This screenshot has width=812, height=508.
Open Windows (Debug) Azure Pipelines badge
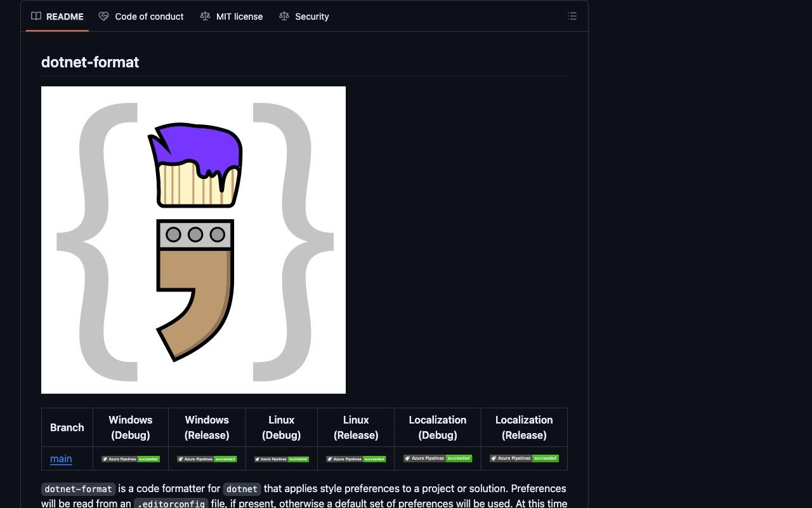tap(131, 458)
